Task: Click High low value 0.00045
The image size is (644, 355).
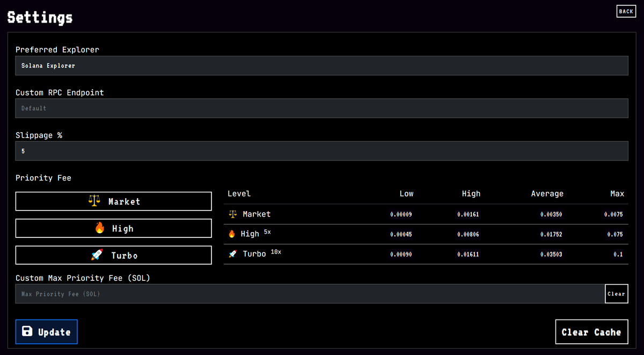Action: (x=401, y=234)
